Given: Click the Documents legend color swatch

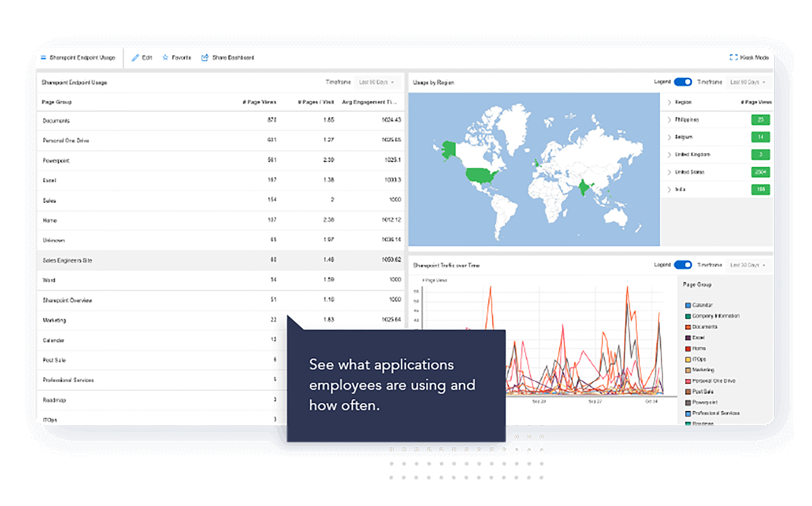Looking at the screenshot, I should [x=688, y=327].
